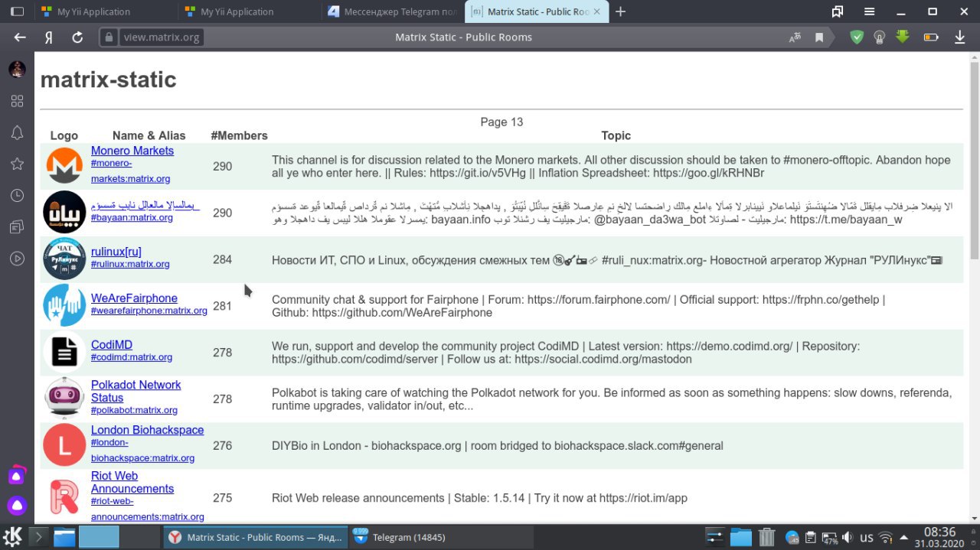
Task: Open the video play icon in the sidebar
Action: (x=17, y=259)
